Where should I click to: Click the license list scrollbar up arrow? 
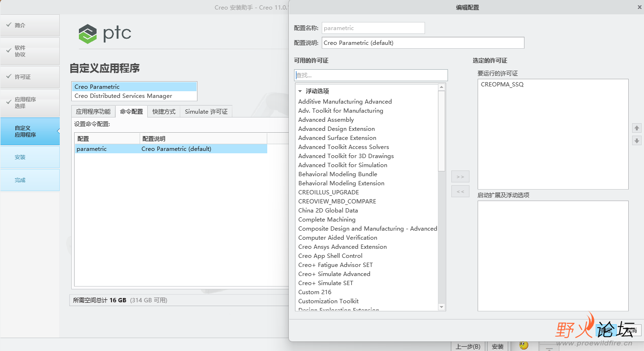tap(442, 87)
